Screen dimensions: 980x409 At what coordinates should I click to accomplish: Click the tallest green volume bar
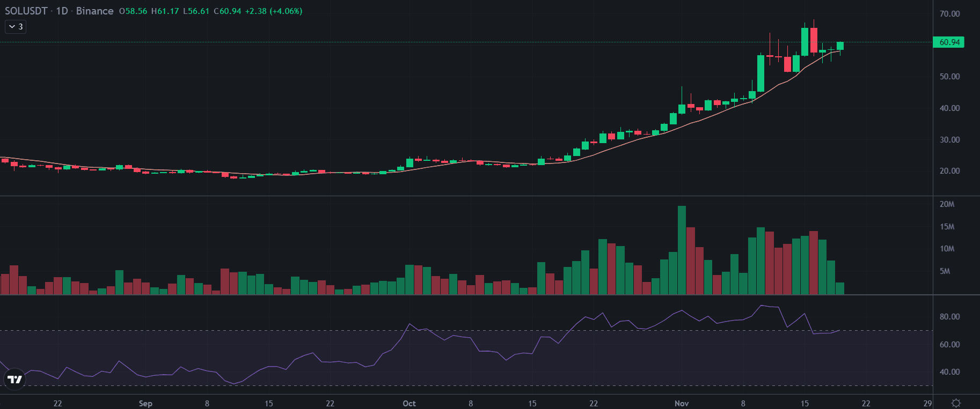click(x=682, y=250)
